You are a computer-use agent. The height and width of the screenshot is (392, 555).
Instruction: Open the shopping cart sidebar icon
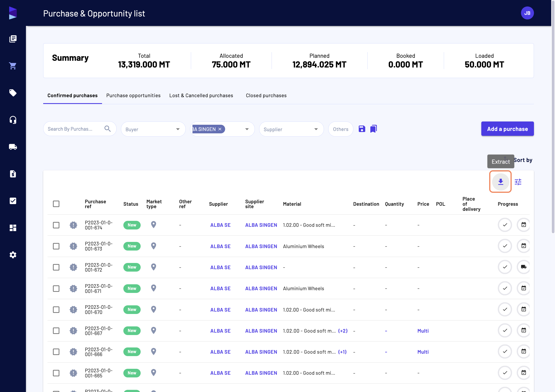tap(13, 66)
